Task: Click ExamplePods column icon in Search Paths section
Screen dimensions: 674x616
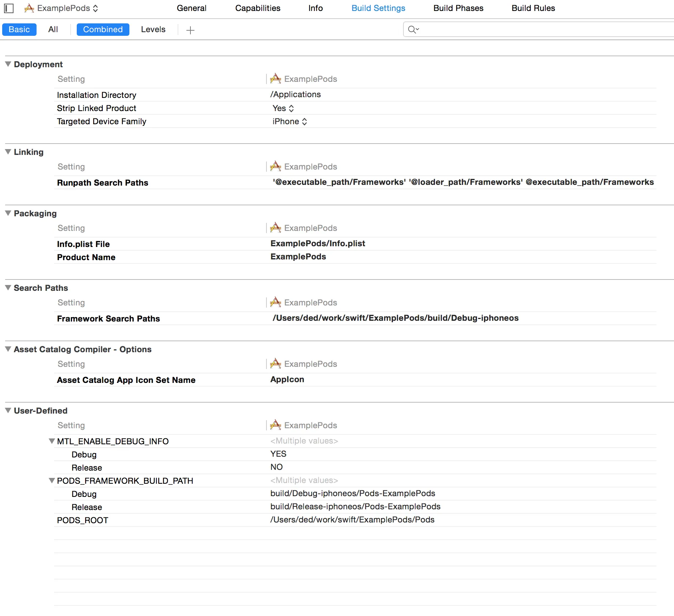Action: (276, 303)
